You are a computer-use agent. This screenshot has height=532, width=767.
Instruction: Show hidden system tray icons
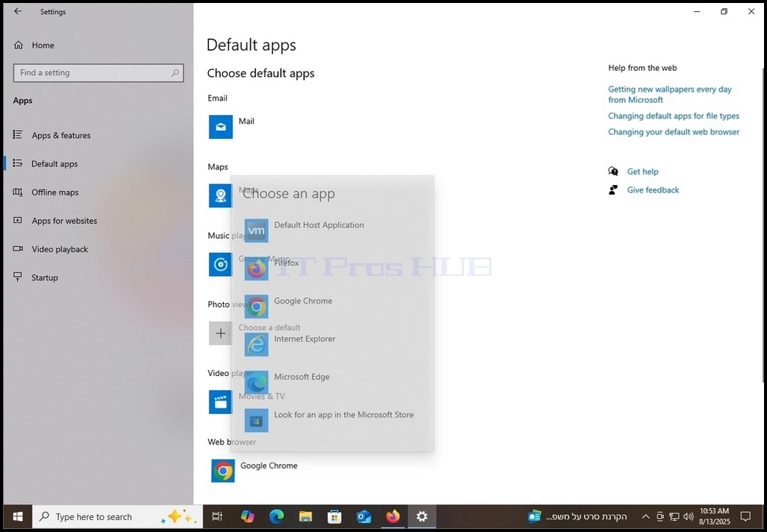pyautogui.click(x=645, y=516)
